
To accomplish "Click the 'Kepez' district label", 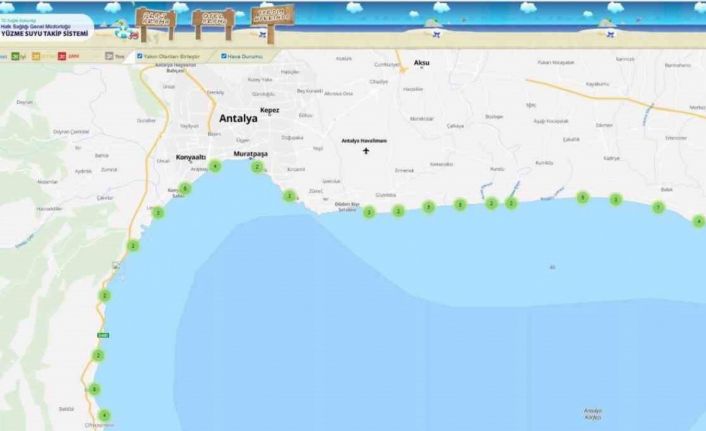I will 269,109.
